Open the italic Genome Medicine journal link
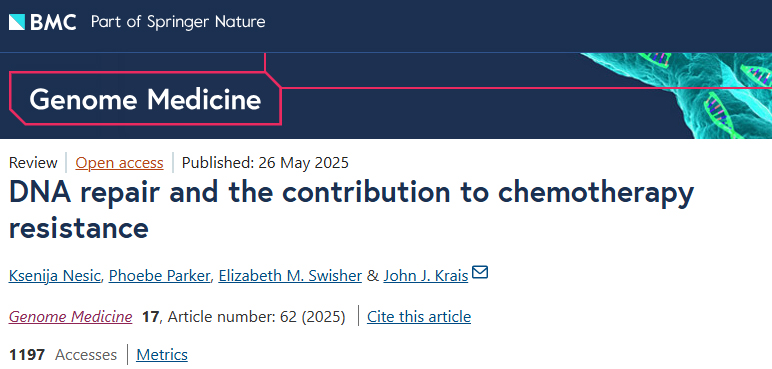The width and height of the screenshot is (772, 369). point(70,316)
